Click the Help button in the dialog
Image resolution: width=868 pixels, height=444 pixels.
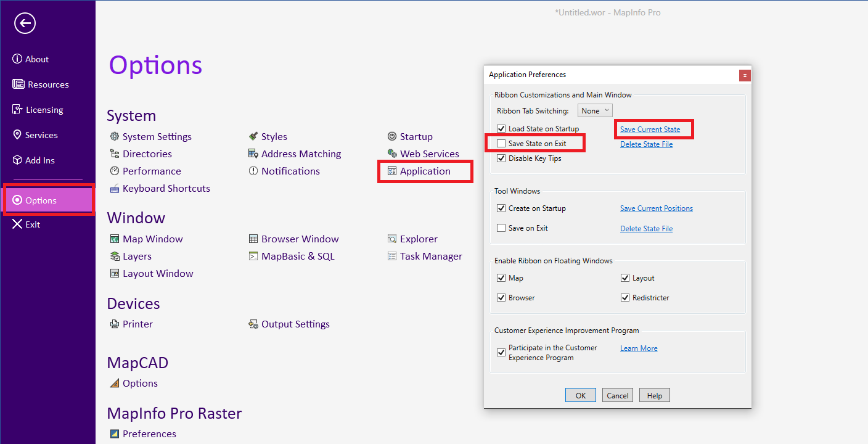coord(655,395)
